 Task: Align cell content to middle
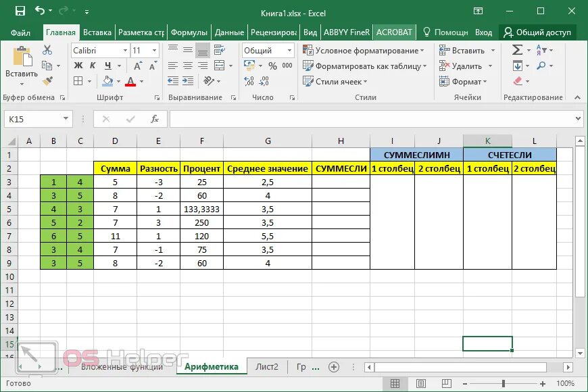click(x=187, y=49)
